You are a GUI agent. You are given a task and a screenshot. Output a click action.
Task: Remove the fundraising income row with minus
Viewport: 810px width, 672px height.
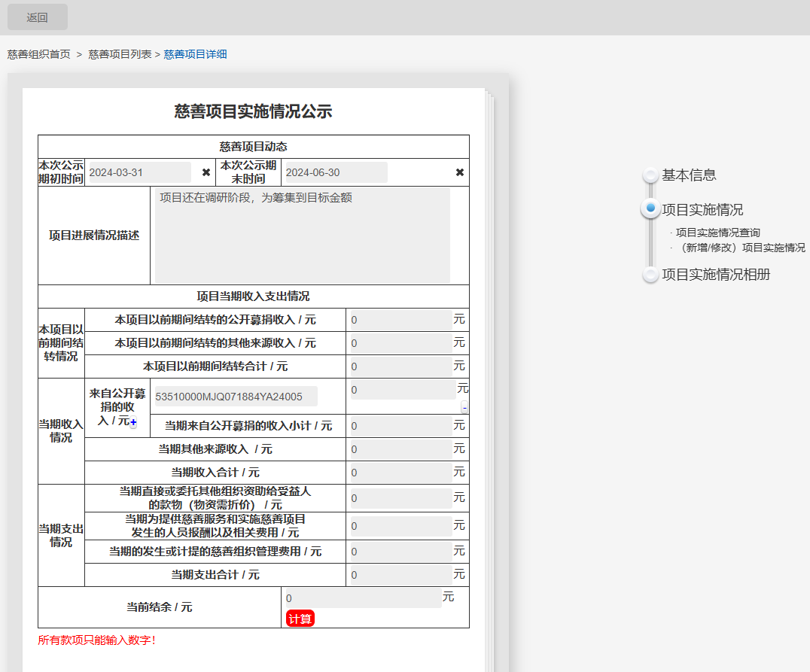click(464, 407)
